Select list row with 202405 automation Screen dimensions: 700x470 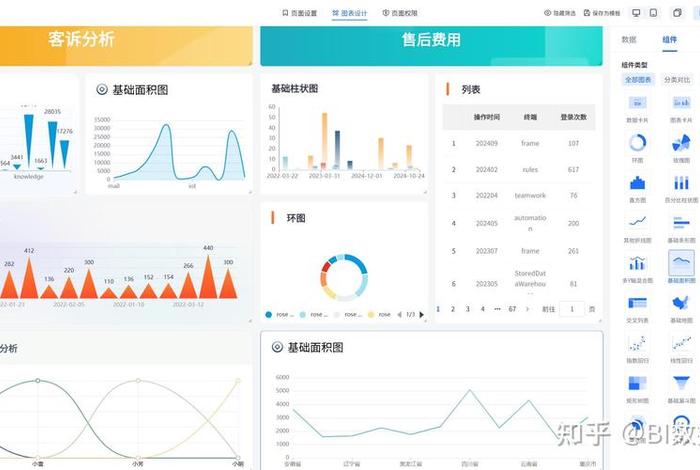(519, 223)
